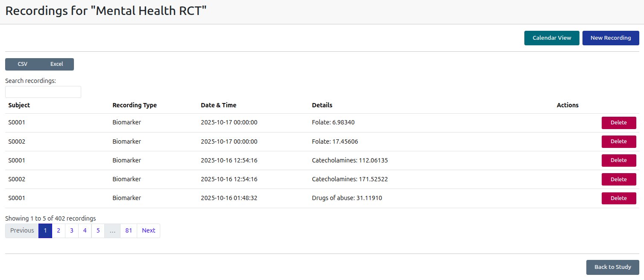Delete S0002 Catecholamines recording

pyautogui.click(x=618, y=180)
